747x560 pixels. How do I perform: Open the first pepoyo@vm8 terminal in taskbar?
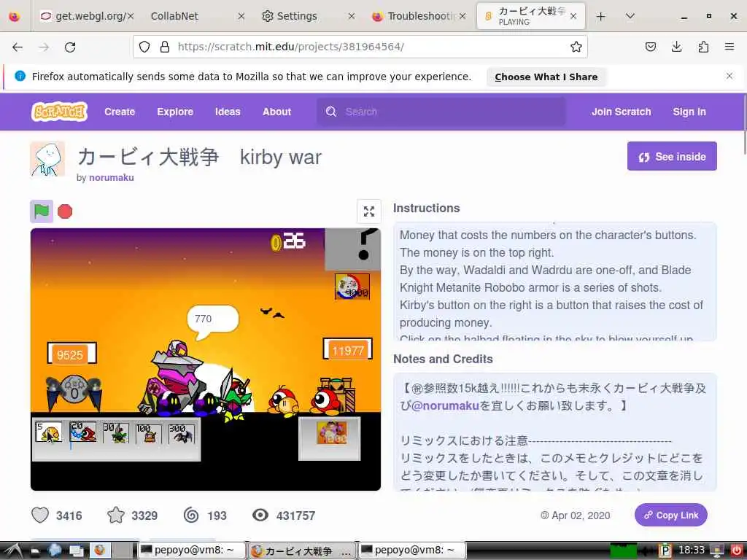point(192,551)
